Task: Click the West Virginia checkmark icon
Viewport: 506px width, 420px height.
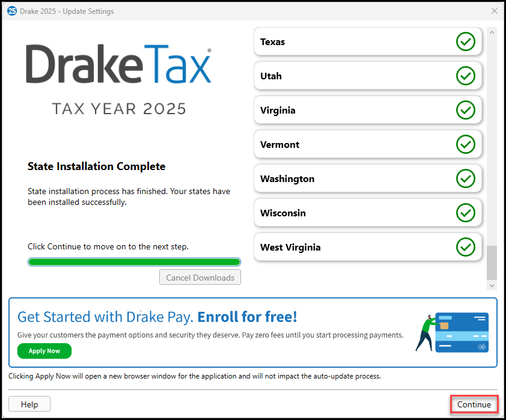Action: click(465, 248)
